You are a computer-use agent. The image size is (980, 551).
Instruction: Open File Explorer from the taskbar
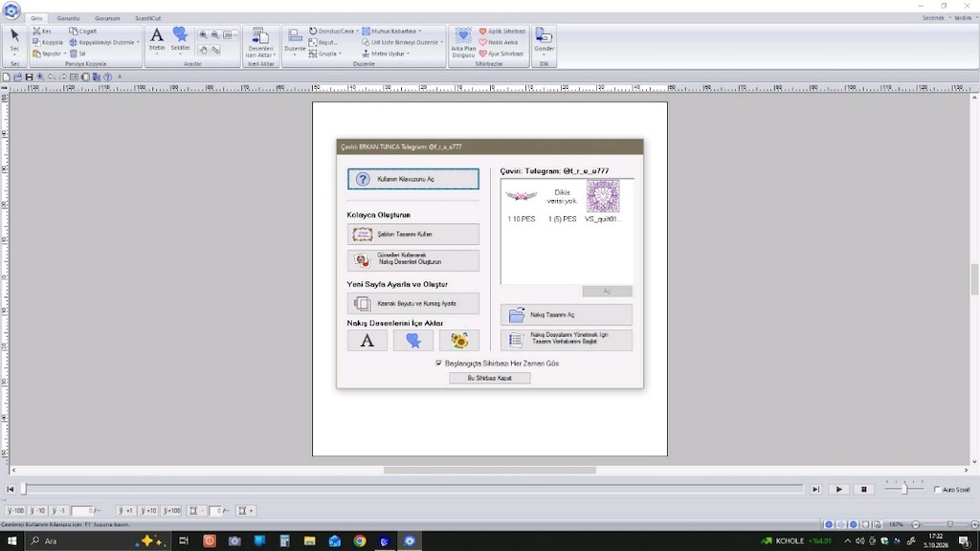tap(309, 541)
